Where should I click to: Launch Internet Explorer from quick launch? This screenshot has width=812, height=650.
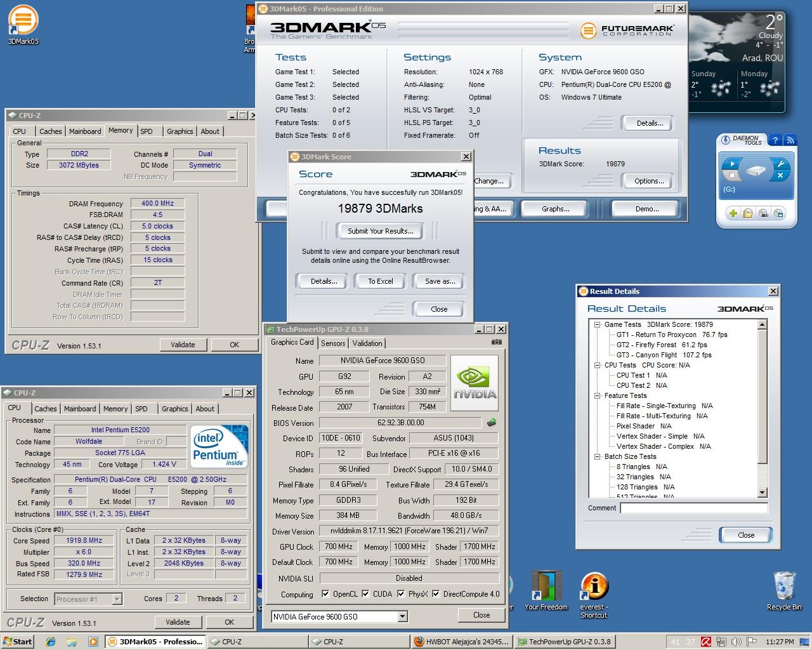[51, 641]
